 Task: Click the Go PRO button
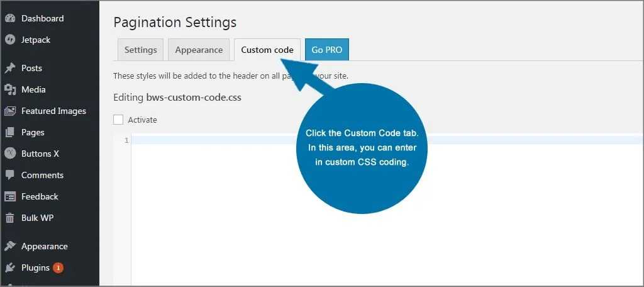[x=327, y=50]
